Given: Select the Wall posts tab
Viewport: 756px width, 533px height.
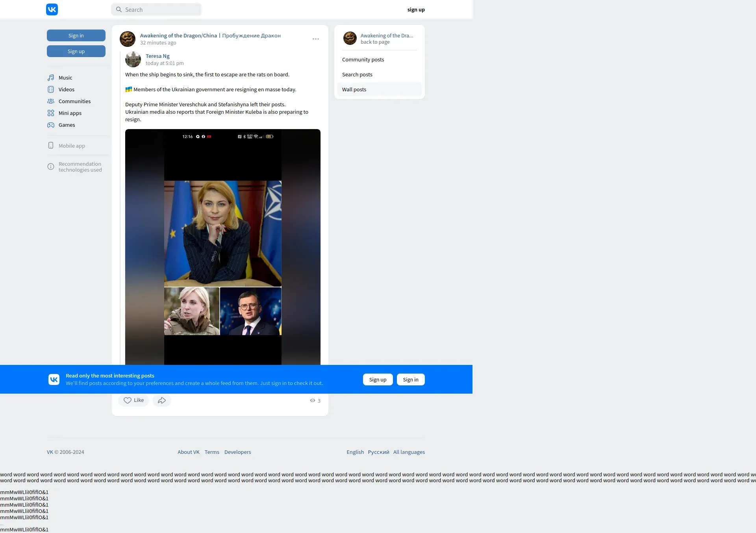Looking at the screenshot, I should coord(354,89).
